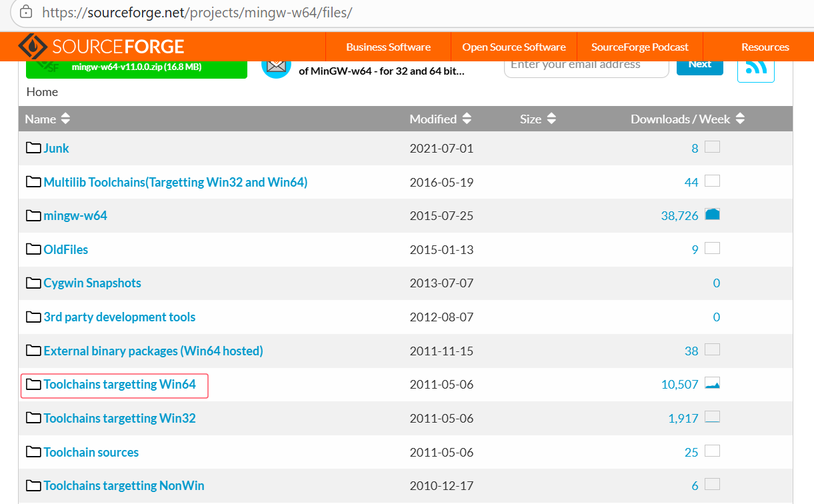Click folder icon beside 3rd party development tools

coord(33,317)
